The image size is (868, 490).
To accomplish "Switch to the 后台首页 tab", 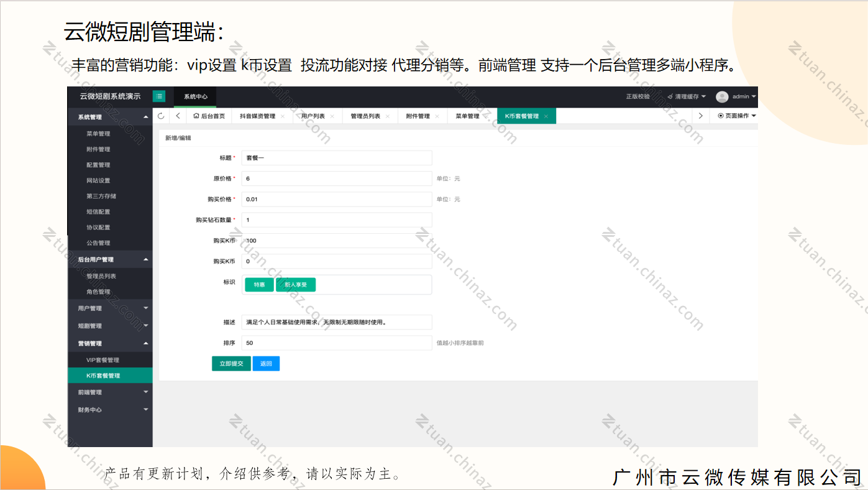I will point(209,116).
